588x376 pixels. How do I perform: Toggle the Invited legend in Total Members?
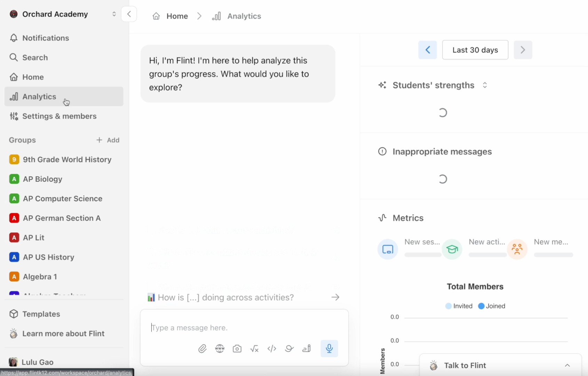pyautogui.click(x=459, y=306)
